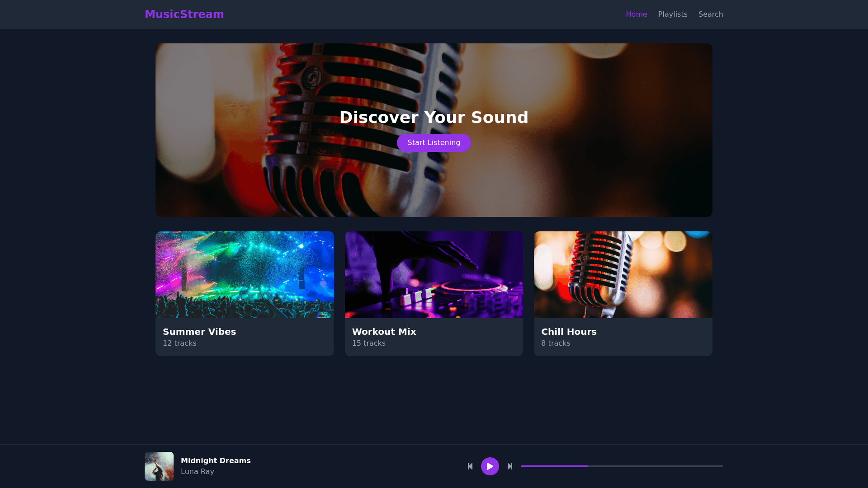The image size is (868, 488).
Task: Click the Discover Your Sound heading
Action: [x=434, y=117]
